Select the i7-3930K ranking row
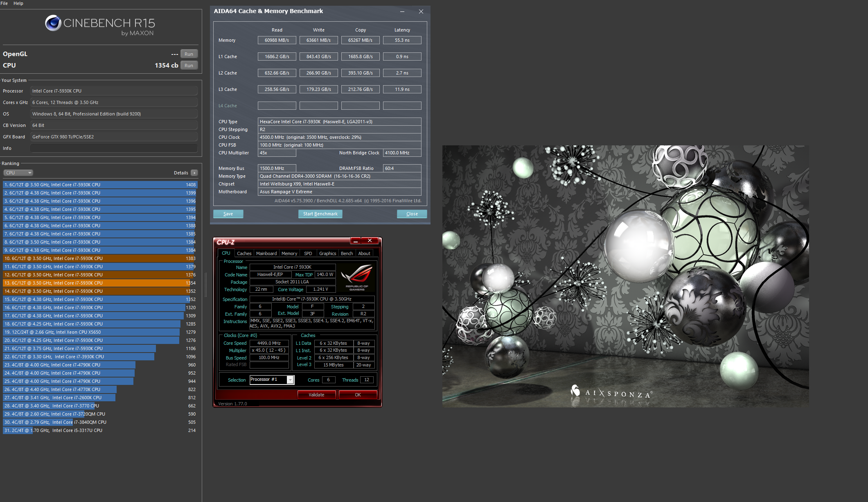Screen dimensions: 868x502 (x=100, y=357)
